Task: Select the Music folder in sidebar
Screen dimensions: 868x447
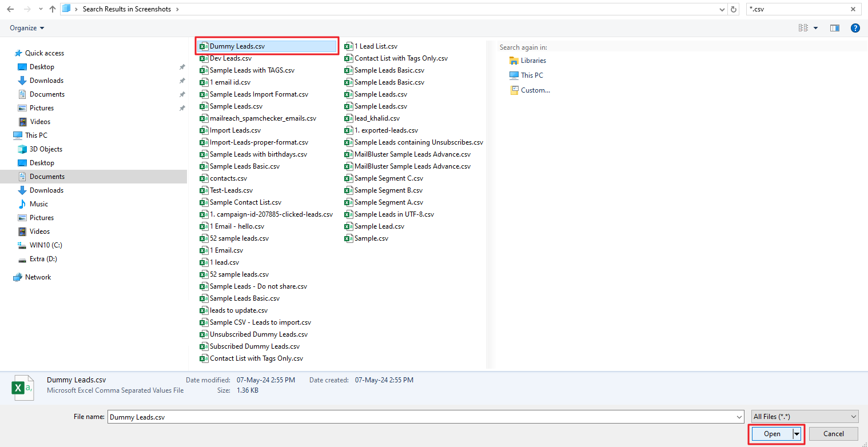Action: pyautogui.click(x=38, y=204)
